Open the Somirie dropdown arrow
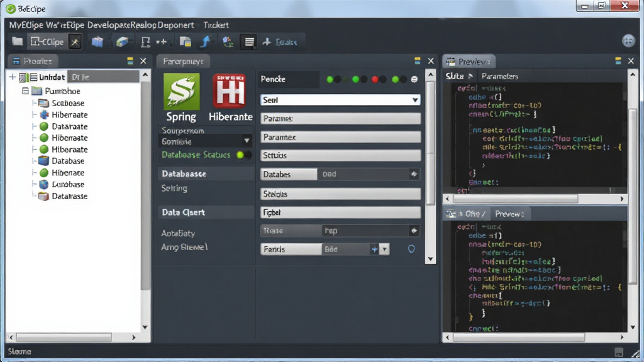The image size is (644, 362). (x=247, y=141)
